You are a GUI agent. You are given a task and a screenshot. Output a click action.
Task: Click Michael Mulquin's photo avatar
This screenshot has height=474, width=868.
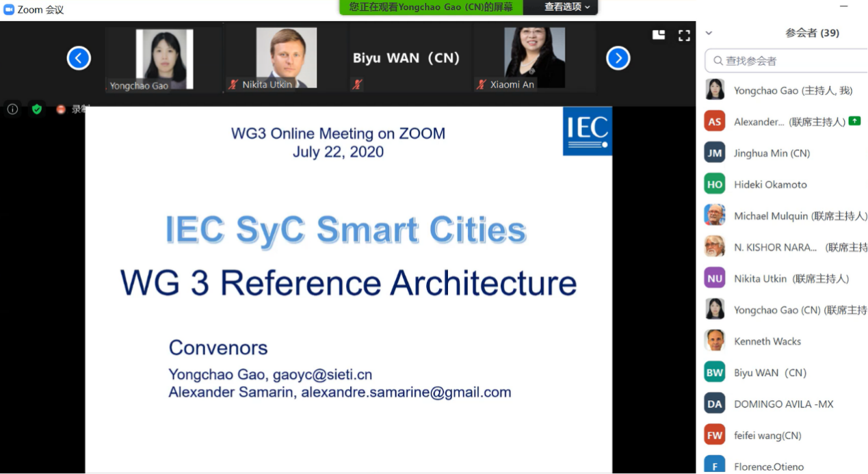(715, 215)
